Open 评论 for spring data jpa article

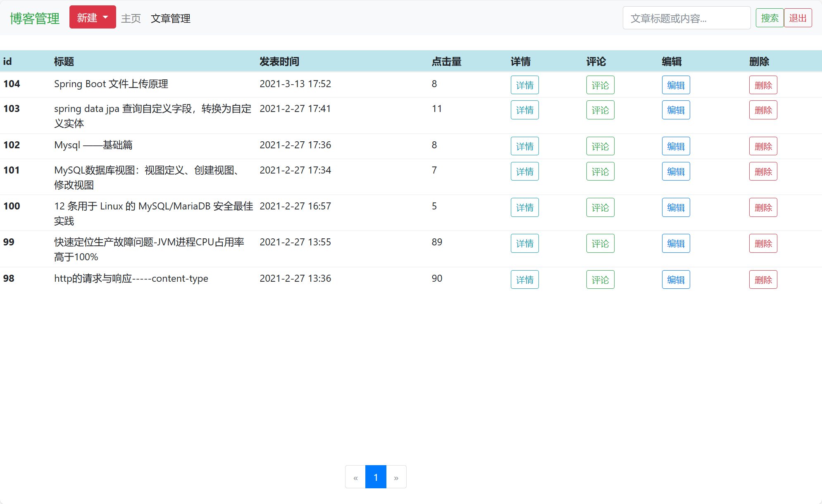(600, 110)
